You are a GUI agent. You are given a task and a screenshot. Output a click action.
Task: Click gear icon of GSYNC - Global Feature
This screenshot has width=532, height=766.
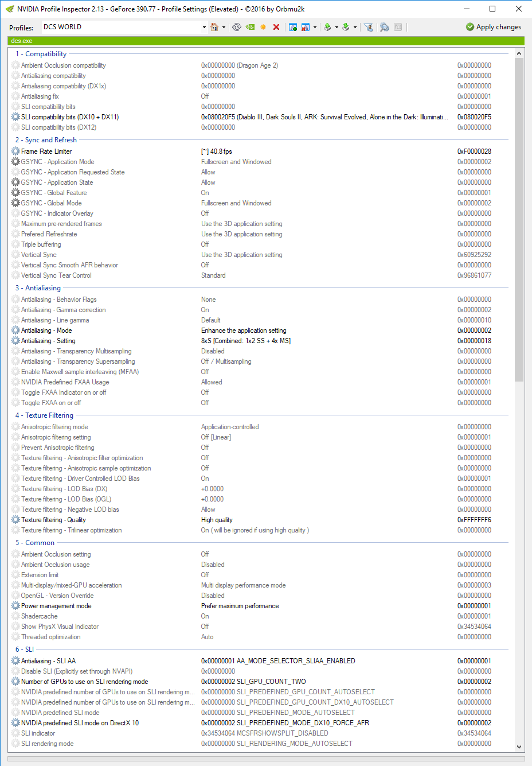pos(15,193)
